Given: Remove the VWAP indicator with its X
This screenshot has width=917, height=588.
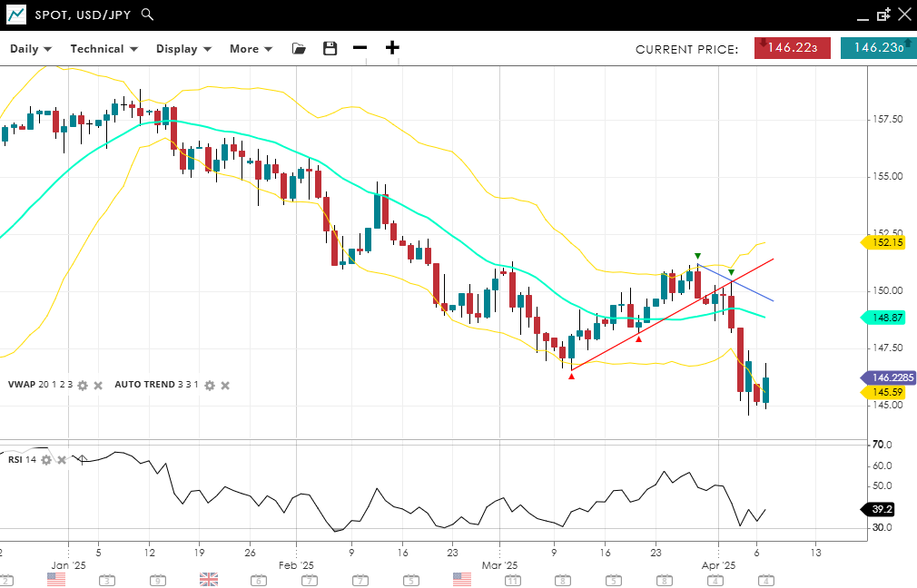Looking at the screenshot, I should coord(98,386).
